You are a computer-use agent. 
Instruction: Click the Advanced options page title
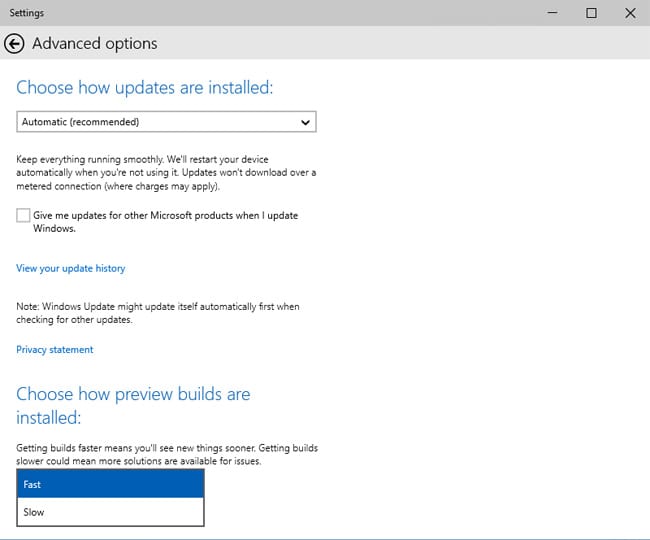click(95, 44)
